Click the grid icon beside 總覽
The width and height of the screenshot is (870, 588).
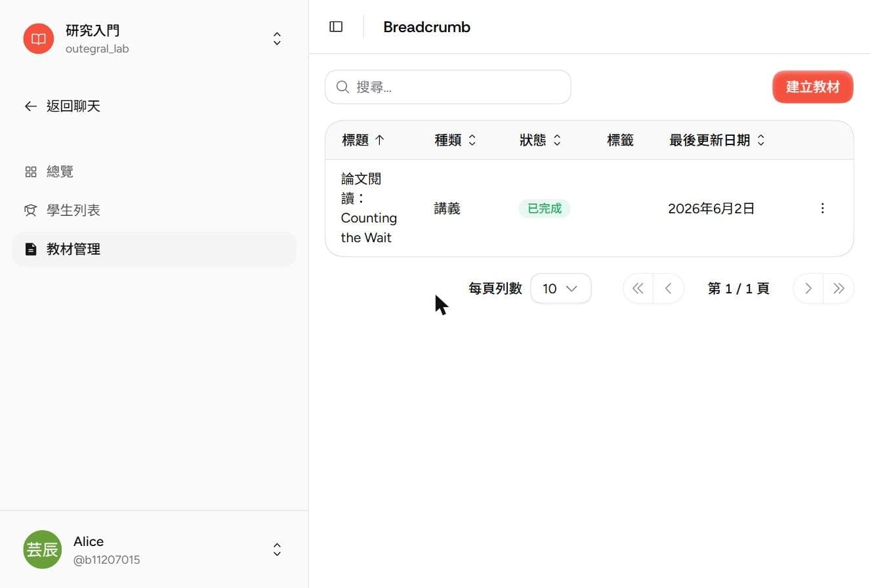click(x=31, y=172)
